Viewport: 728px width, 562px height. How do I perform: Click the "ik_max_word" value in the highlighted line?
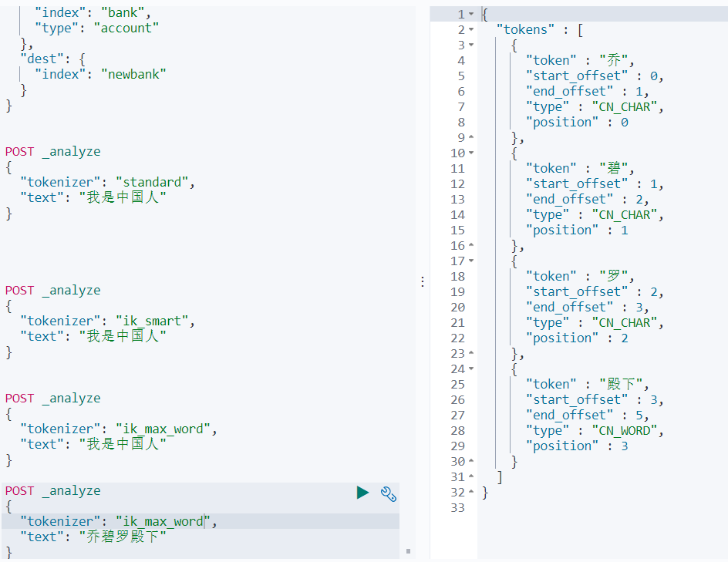163,522
